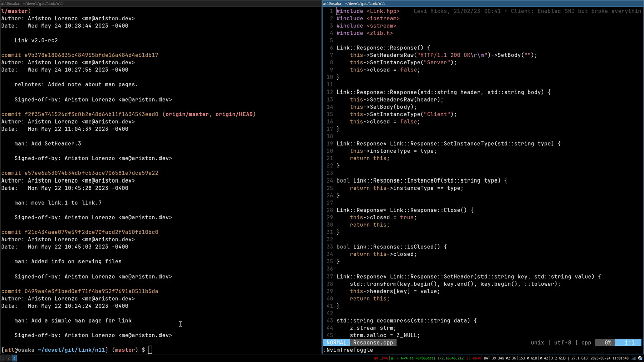This screenshot has width=644, height=362.
Task: Click the utf-8 encoding label in statusline
Action: [x=562, y=343]
